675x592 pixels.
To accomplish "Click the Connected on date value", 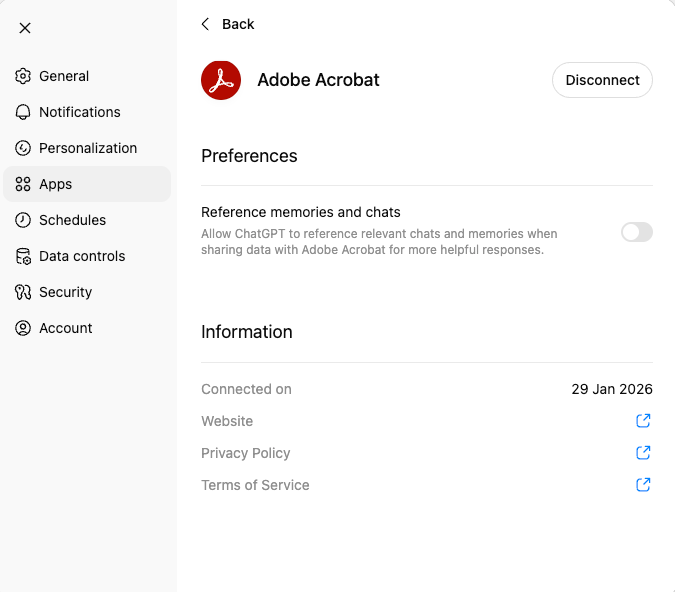I will point(611,389).
